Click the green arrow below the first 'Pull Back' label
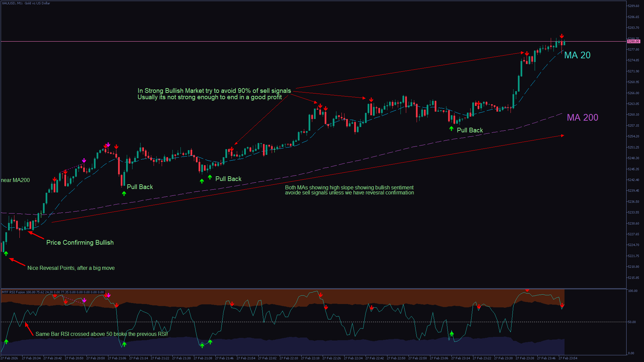This screenshot has width=644, height=362. 124,193
